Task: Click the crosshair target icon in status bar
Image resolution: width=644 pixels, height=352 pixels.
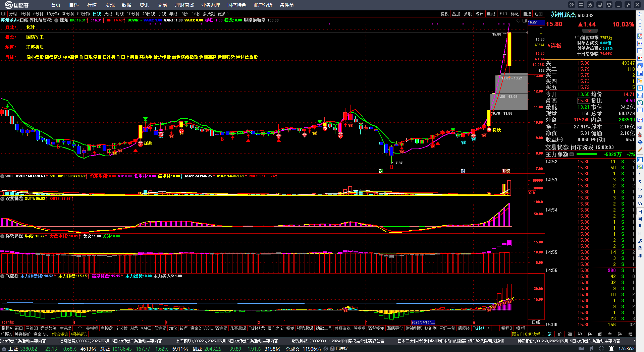Action: point(602,349)
